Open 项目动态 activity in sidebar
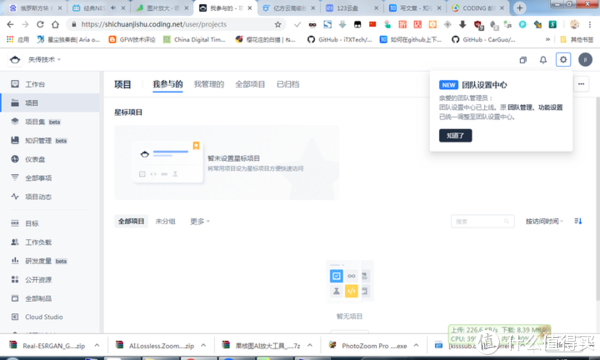This screenshot has width=600, height=360. pyautogui.click(x=50, y=197)
